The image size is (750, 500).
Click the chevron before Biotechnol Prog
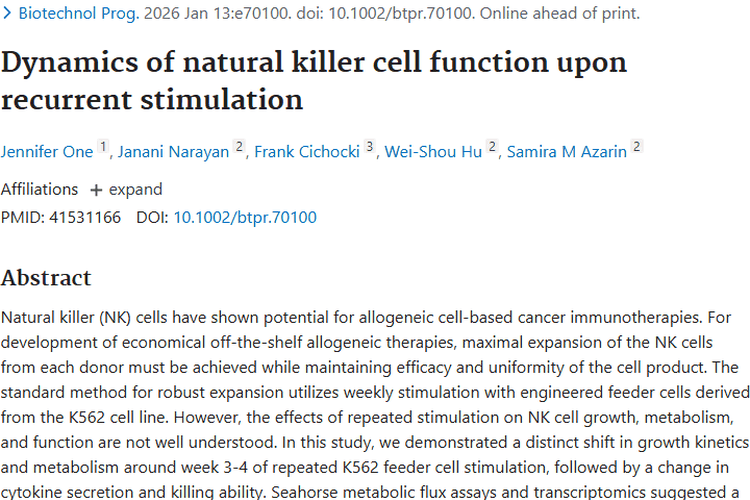click(x=7, y=14)
